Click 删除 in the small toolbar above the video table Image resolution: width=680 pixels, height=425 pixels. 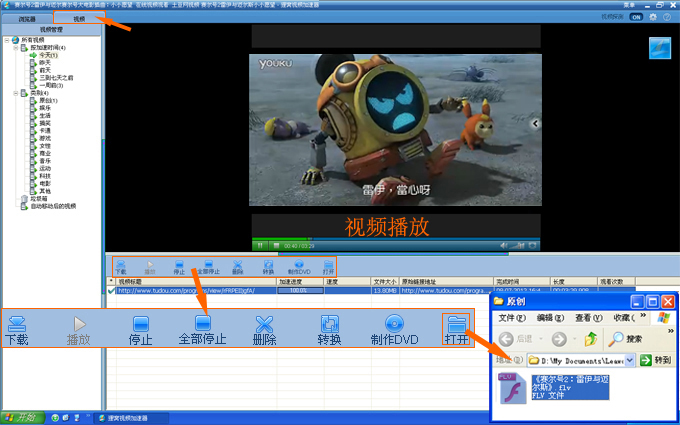pyautogui.click(x=238, y=267)
